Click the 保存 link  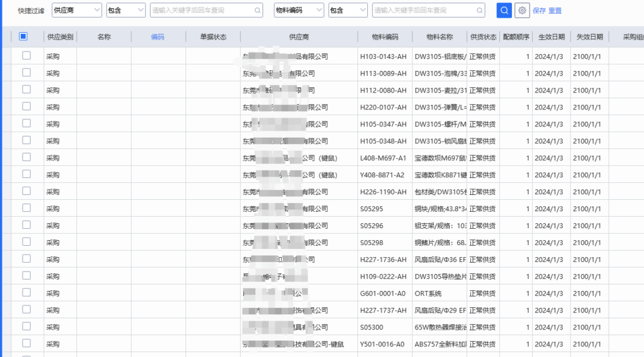(x=539, y=11)
